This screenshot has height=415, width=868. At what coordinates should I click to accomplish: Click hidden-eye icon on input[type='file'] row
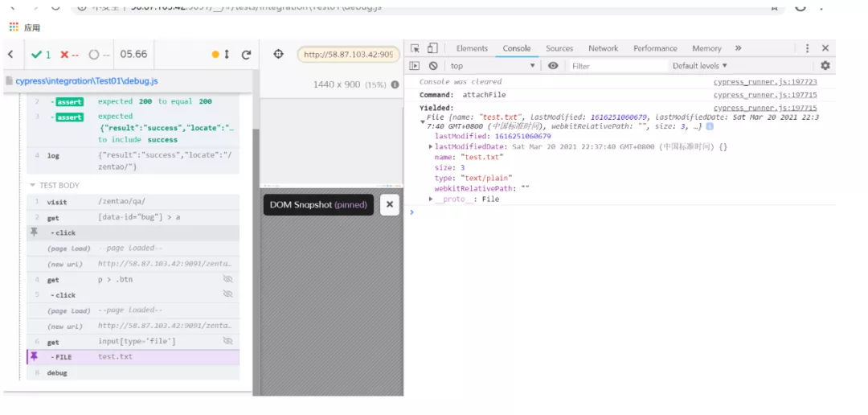tap(227, 341)
